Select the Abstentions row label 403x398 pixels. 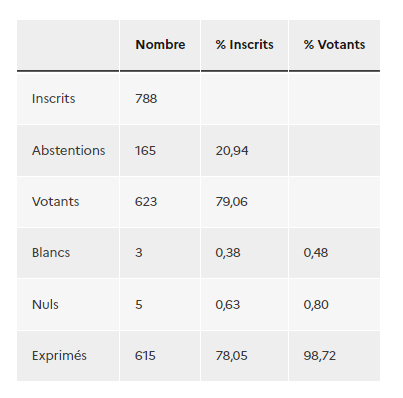[69, 151]
